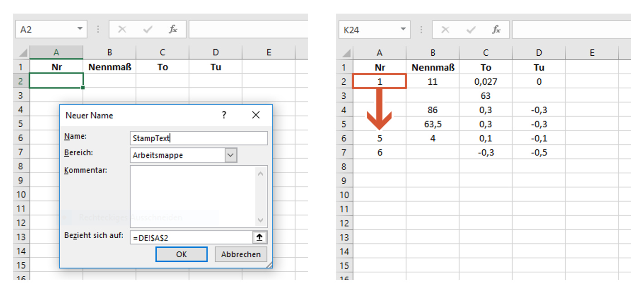The image size is (644, 293).
Task: Click the cancel X icon in right formula bar
Action: (x=445, y=29)
